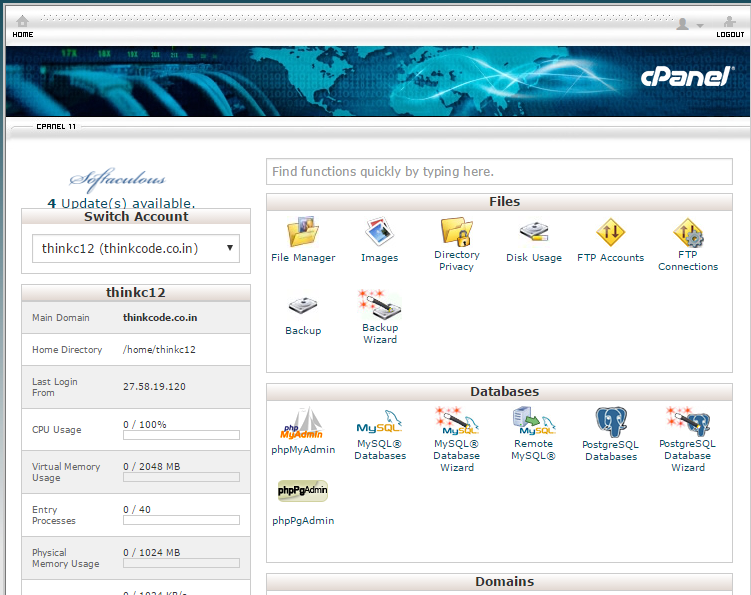Collapse the Databases section header

click(x=499, y=392)
